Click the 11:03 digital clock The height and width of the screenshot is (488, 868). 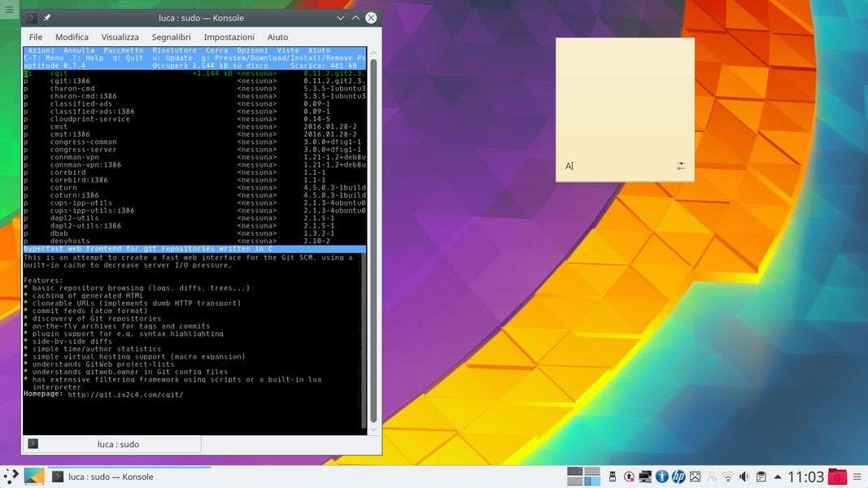pos(805,477)
